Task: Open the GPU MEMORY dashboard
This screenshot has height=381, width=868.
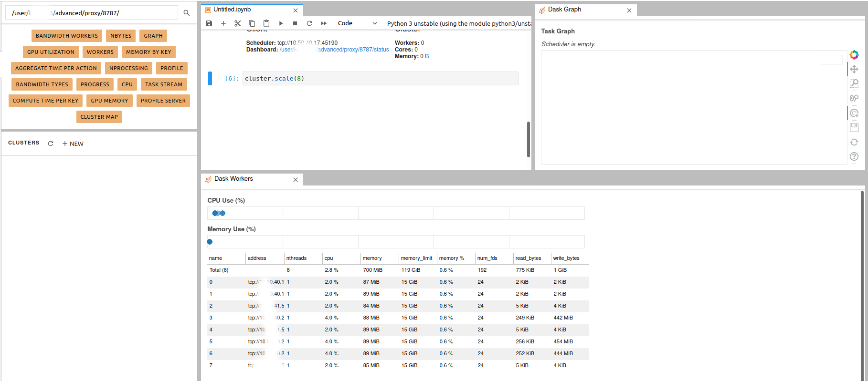Action: (109, 101)
